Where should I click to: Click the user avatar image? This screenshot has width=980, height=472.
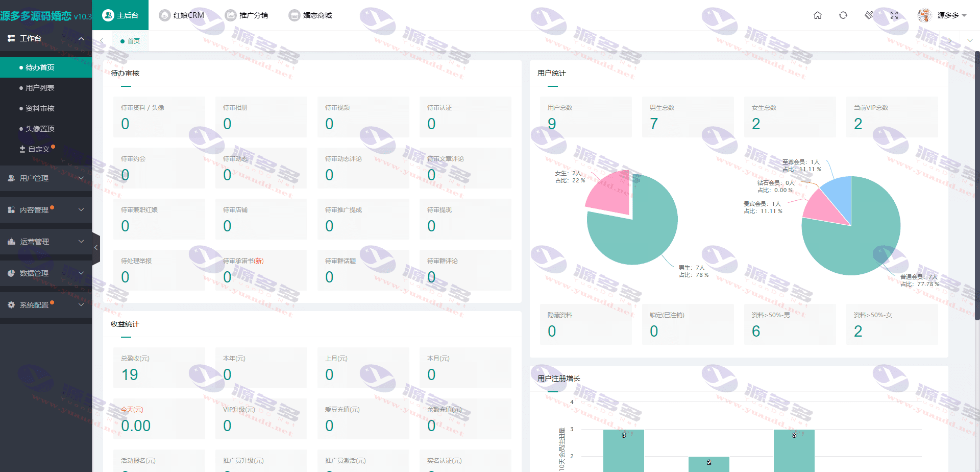click(x=924, y=15)
